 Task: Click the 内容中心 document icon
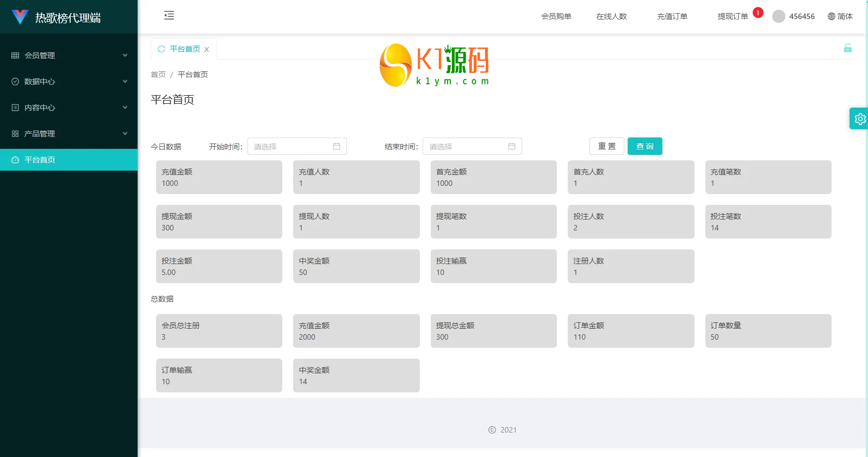15,108
